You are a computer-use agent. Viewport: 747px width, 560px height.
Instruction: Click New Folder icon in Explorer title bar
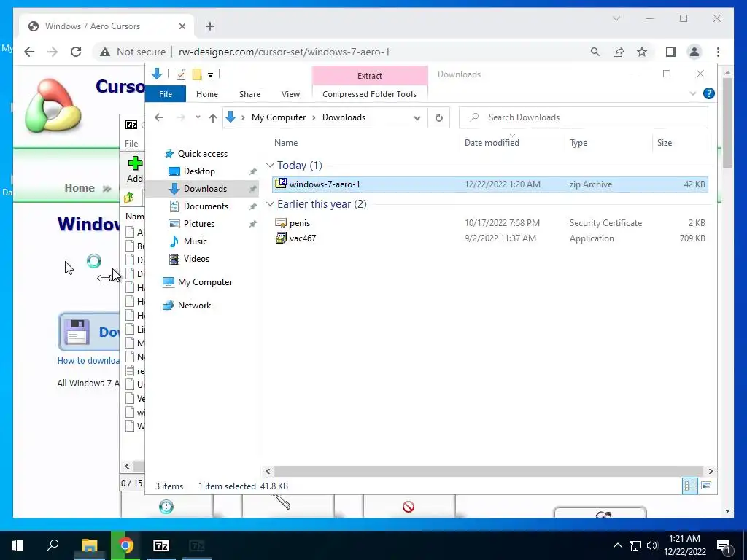pos(197,74)
